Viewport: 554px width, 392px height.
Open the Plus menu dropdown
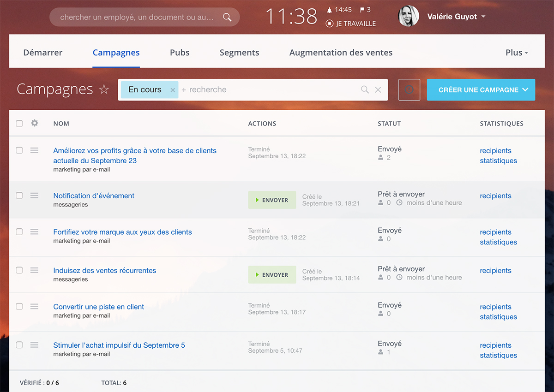(517, 53)
